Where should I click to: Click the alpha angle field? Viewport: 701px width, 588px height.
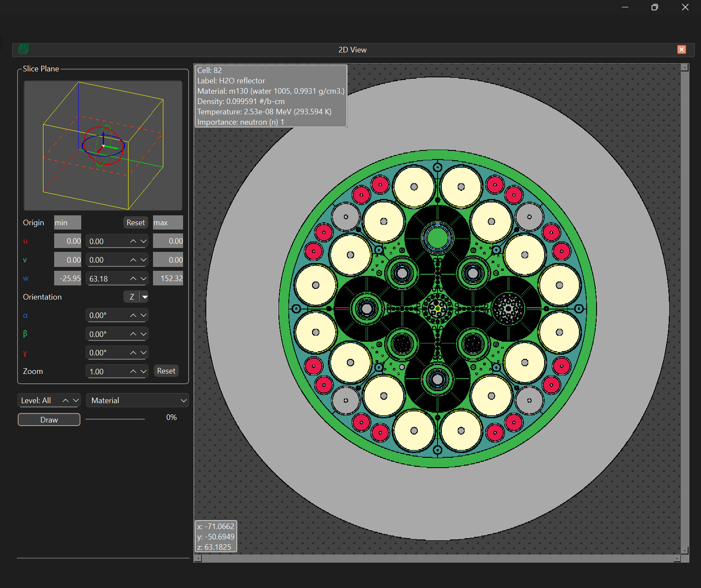pos(107,315)
